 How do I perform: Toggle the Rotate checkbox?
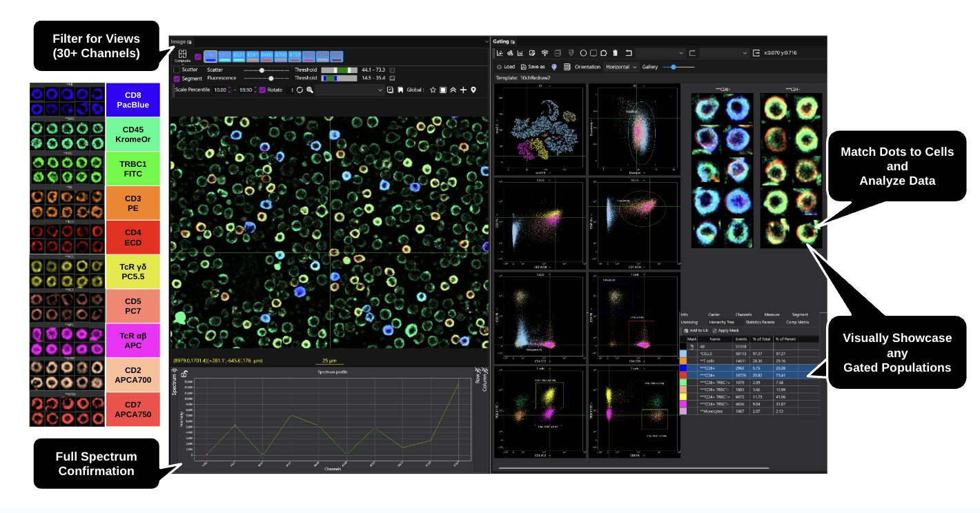click(x=263, y=89)
